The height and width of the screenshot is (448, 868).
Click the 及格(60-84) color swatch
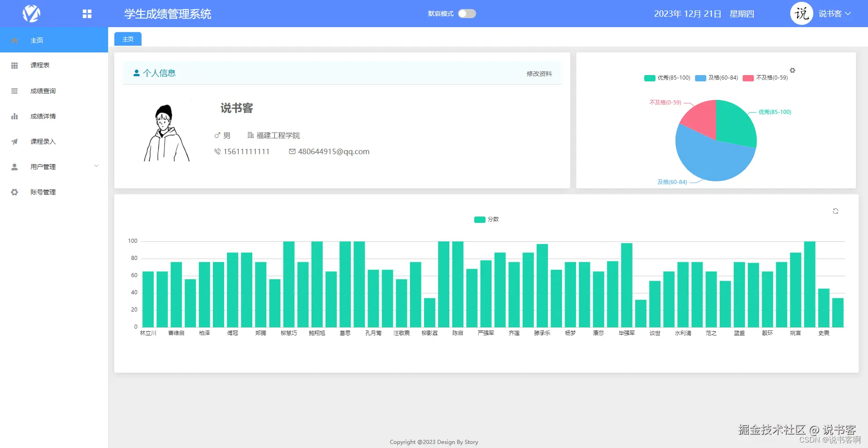click(699, 78)
